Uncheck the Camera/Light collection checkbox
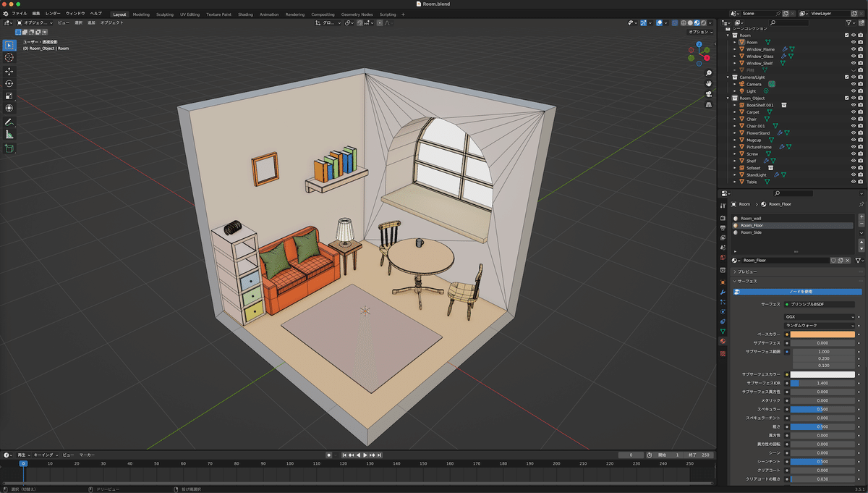 [x=847, y=77]
